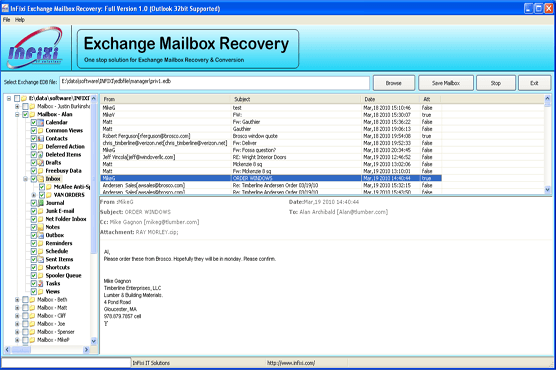Click the Sent Items folder icon
556x370 pixels.
click(x=41, y=259)
